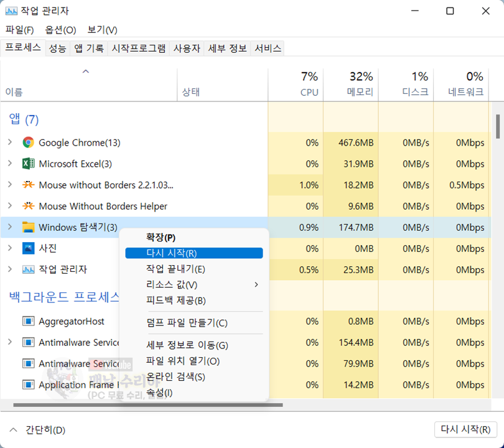504x448 pixels.
Task: Click the 14.2MB Application Frame memory value
Action: [x=358, y=385]
